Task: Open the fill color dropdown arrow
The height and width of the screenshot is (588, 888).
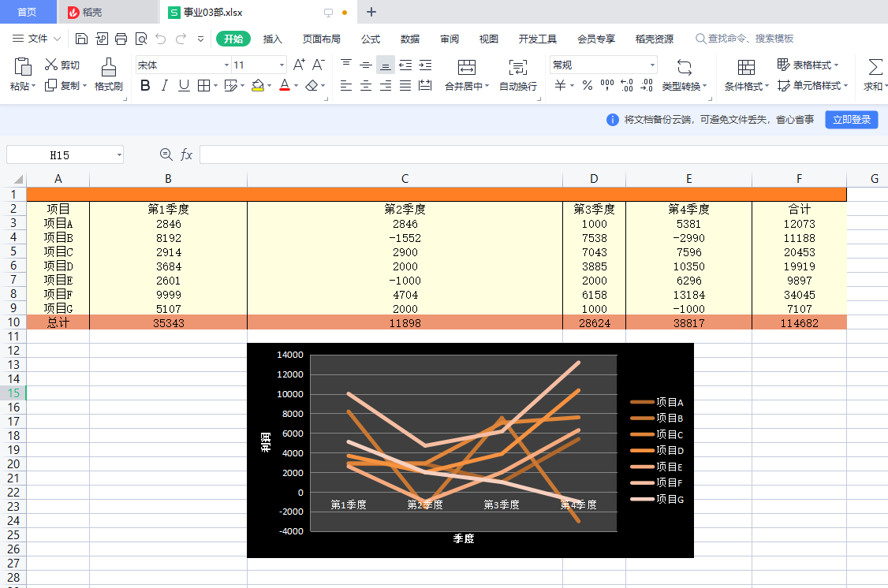Action: point(268,84)
